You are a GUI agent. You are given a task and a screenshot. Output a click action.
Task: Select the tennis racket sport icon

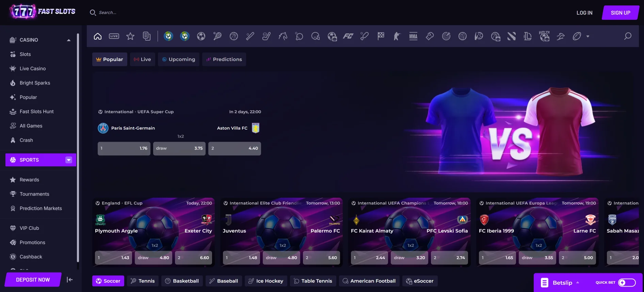click(218, 36)
